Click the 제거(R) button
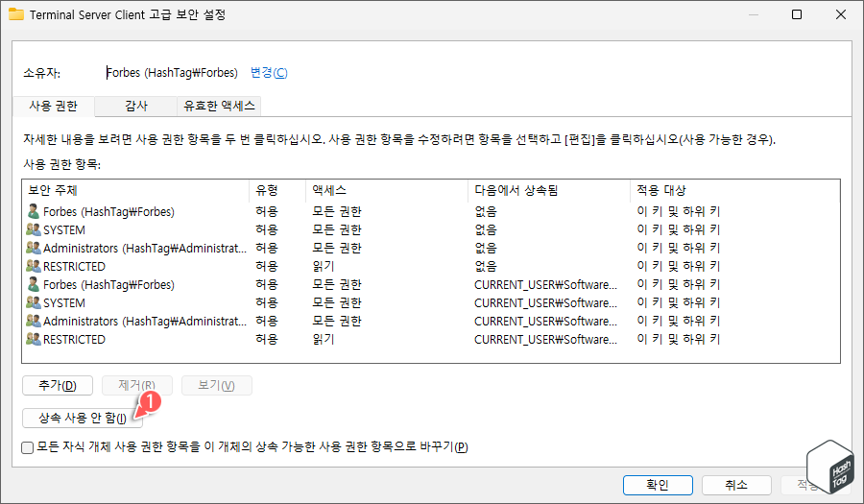Screen dimensions: 864x504 pos(136,385)
